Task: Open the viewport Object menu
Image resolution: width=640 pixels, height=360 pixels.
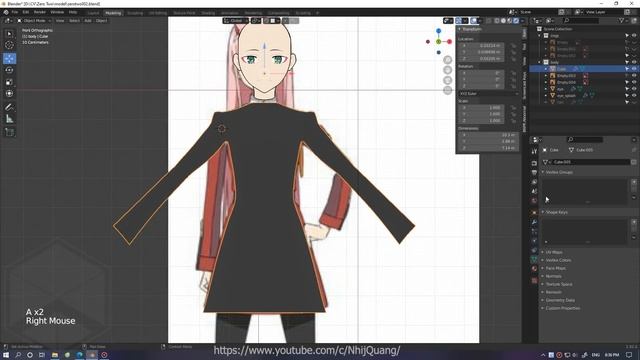Action: pos(101,20)
